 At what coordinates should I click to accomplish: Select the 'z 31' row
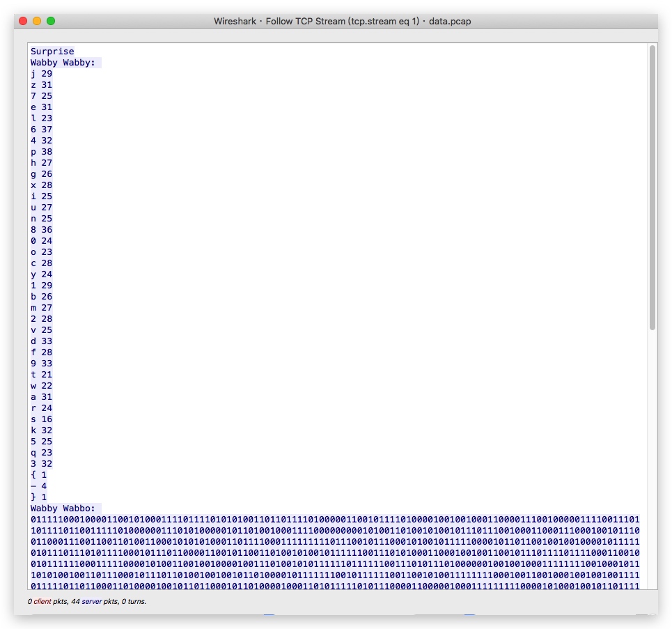tap(41, 85)
